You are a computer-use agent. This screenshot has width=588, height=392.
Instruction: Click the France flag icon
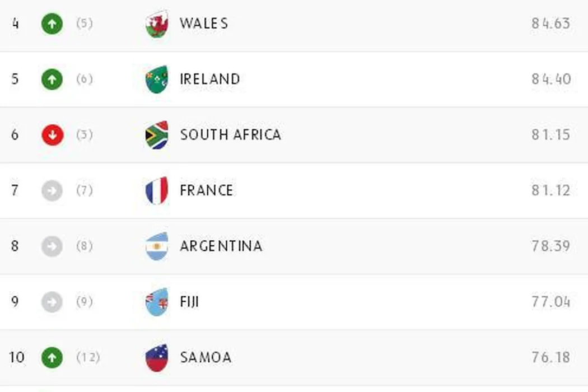pyautogui.click(x=157, y=190)
